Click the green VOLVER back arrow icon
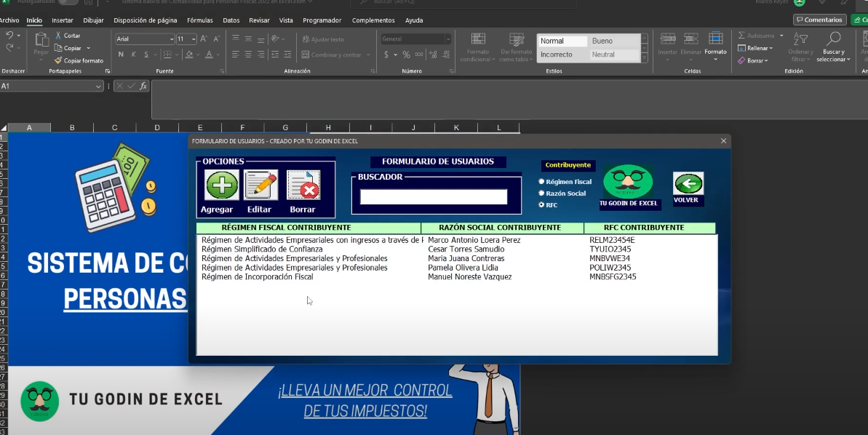 pyautogui.click(x=688, y=183)
